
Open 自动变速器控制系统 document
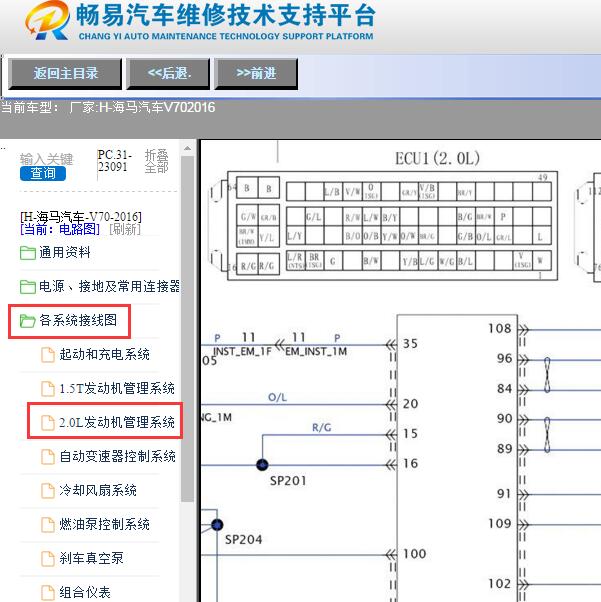tap(118, 456)
